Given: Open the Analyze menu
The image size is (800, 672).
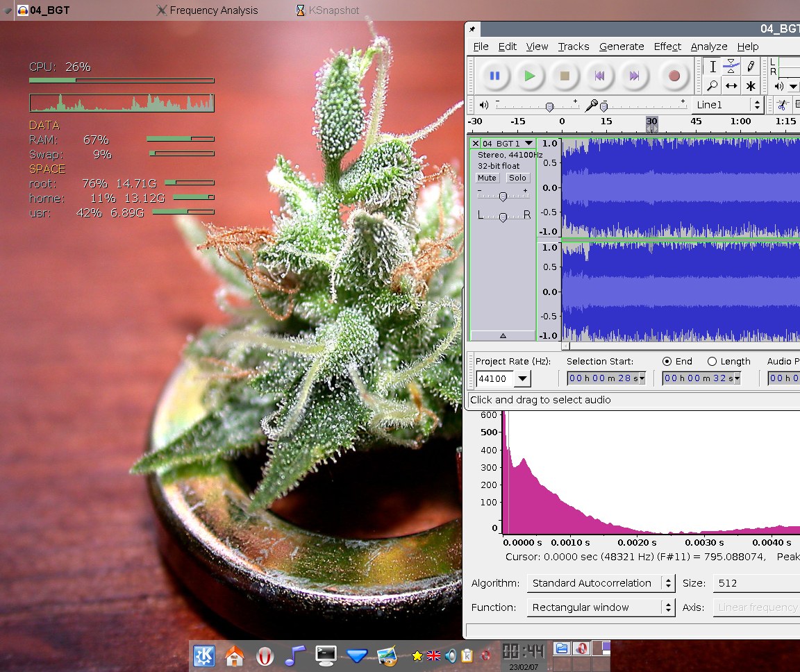Looking at the screenshot, I should click(x=708, y=47).
